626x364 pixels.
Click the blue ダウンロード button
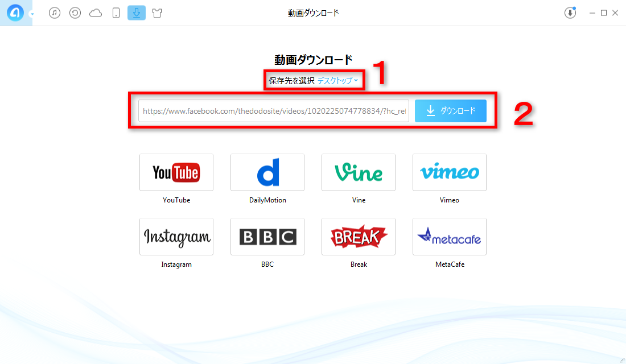click(x=450, y=110)
